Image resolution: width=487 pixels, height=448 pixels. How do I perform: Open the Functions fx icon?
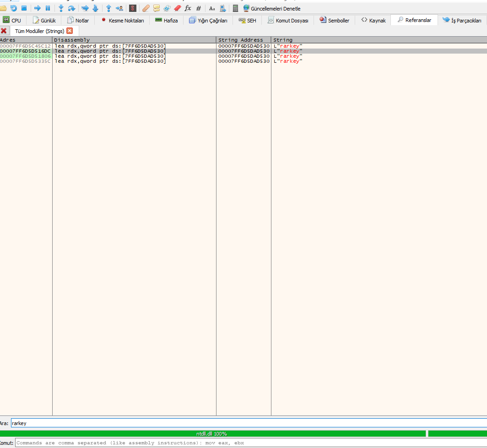[188, 8]
